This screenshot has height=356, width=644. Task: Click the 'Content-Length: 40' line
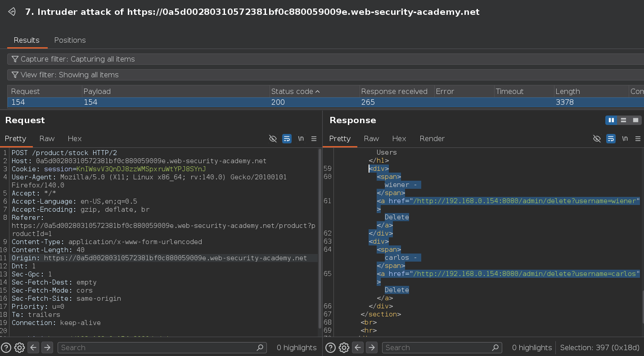tap(48, 250)
